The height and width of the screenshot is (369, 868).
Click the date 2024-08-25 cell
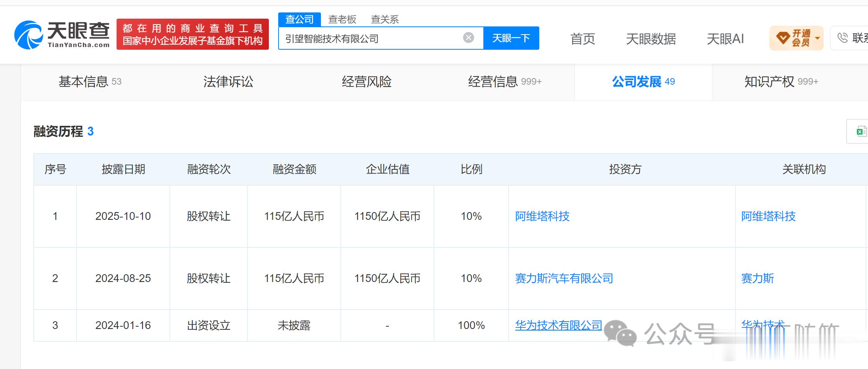click(x=123, y=278)
